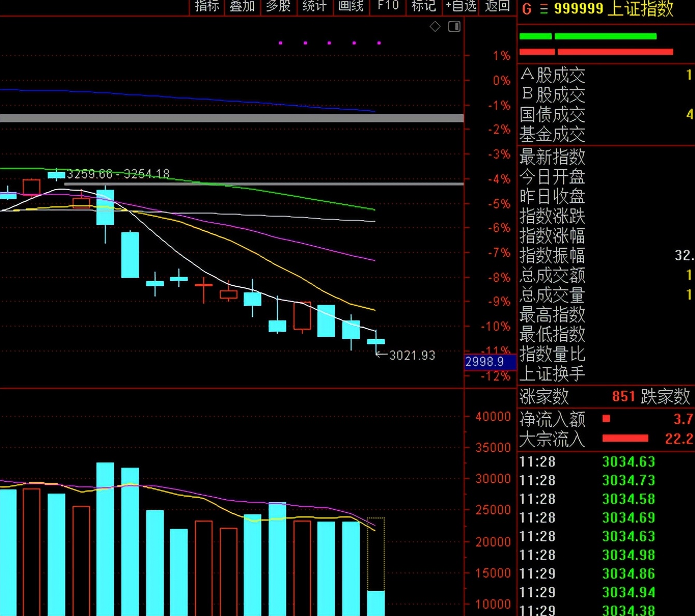The width and height of the screenshot is (695, 616).
Task: Click the 标记 mark button
Action: [424, 6]
